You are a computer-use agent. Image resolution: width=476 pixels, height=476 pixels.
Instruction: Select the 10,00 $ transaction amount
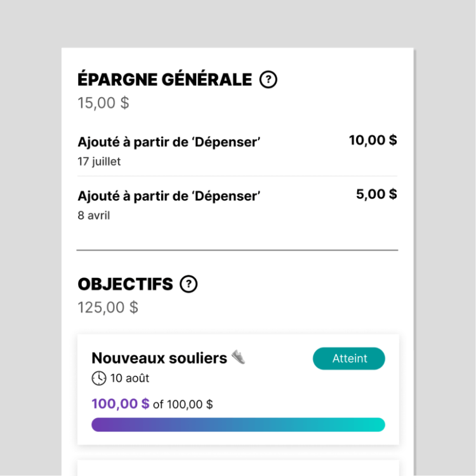(373, 140)
